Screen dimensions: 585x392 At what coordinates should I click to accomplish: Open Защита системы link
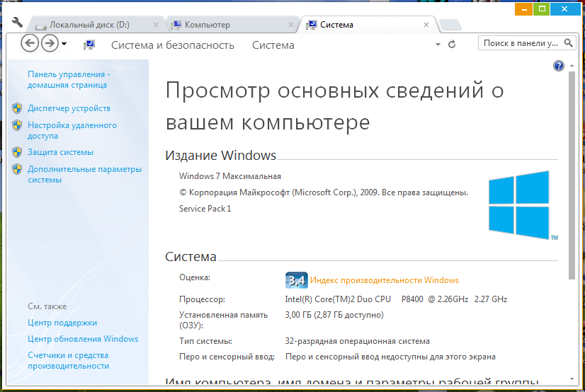(60, 152)
